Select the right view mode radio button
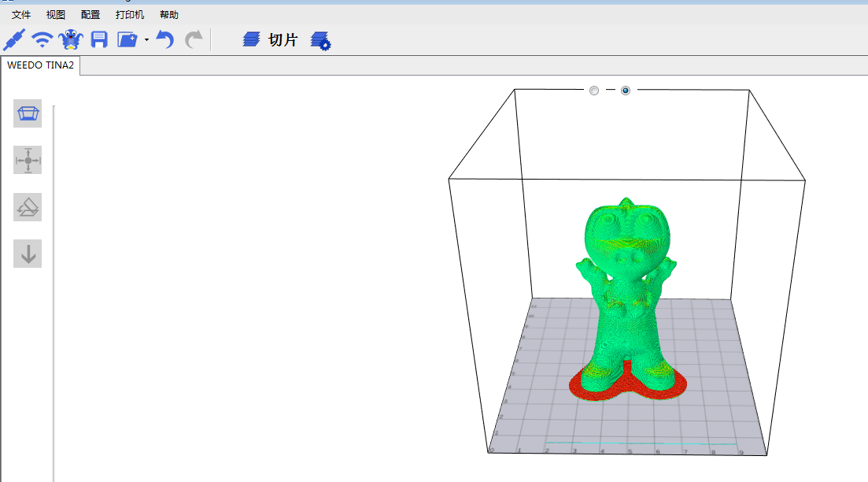Image resolution: width=868 pixels, height=482 pixels. [x=626, y=91]
